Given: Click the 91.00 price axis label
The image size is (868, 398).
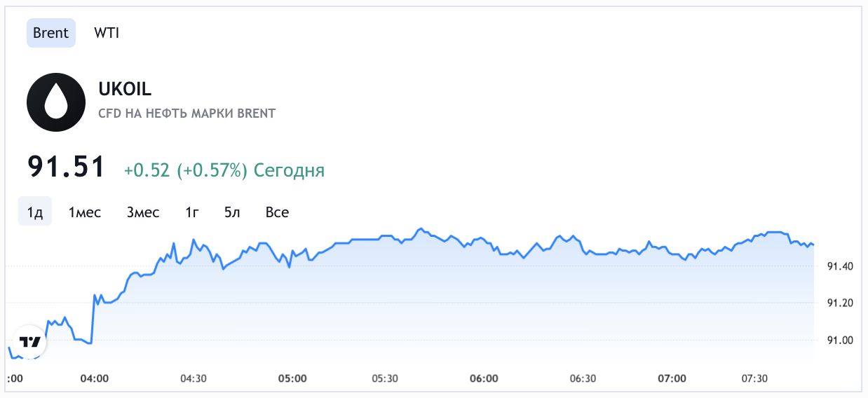Looking at the screenshot, I should click(840, 341).
